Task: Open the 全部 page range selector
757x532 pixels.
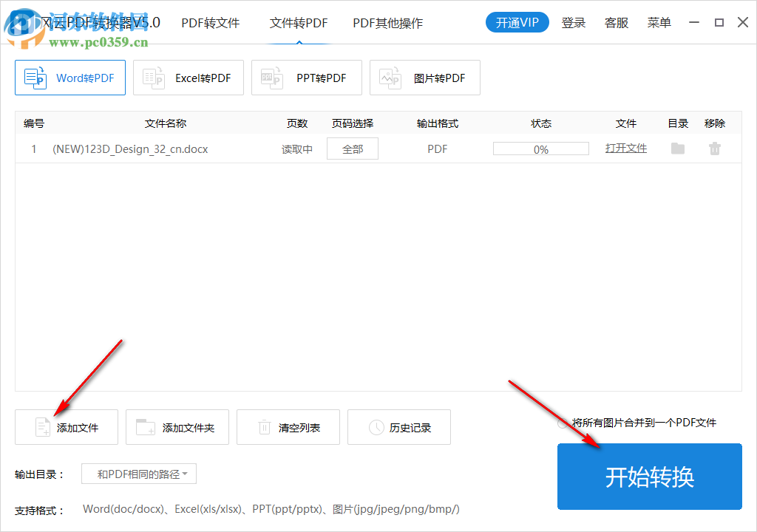Action: pyautogui.click(x=352, y=148)
